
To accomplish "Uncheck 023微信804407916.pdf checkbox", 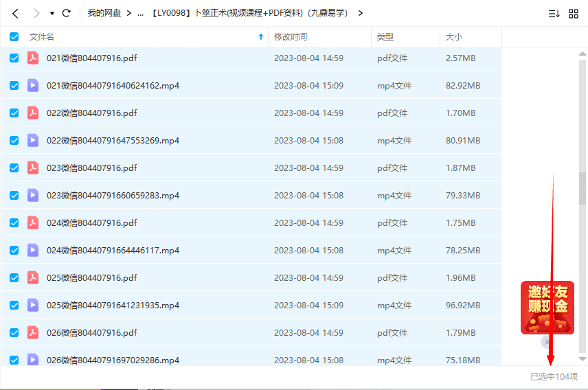I will tap(14, 168).
